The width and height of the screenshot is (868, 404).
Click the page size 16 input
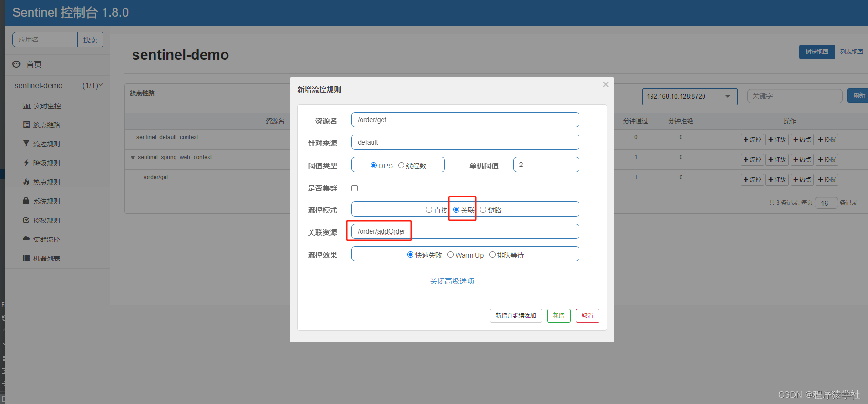[826, 203]
